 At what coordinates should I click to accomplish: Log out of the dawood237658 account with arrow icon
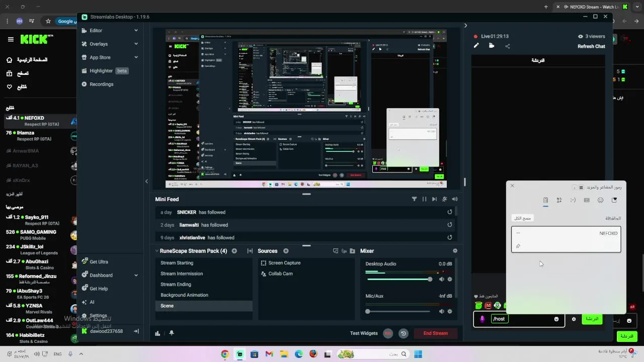[x=136, y=331]
